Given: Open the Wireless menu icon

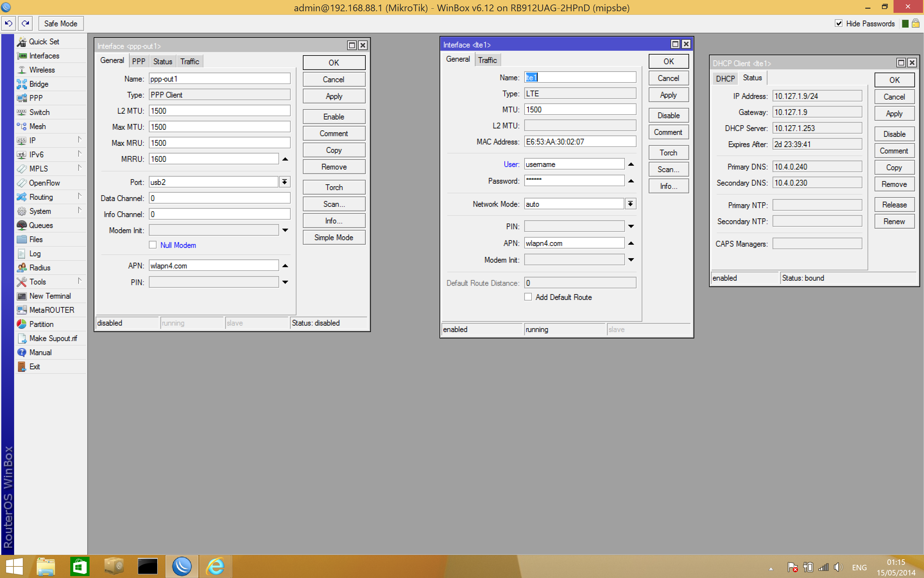Looking at the screenshot, I should tap(22, 70).
